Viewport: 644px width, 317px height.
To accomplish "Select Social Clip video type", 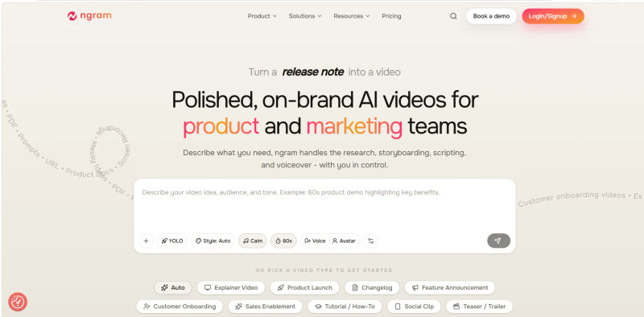I will tap(414, 307).
